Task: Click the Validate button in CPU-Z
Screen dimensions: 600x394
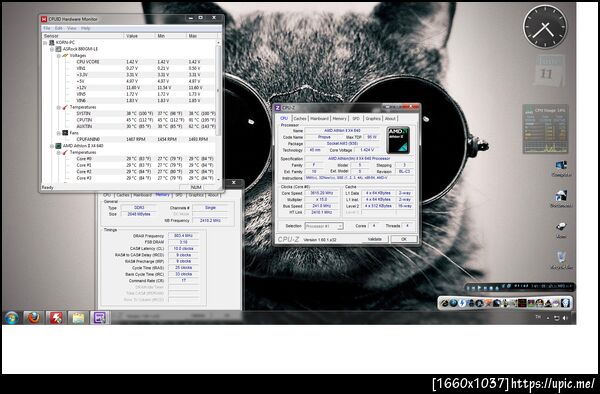Action: (x=374, y=239)
